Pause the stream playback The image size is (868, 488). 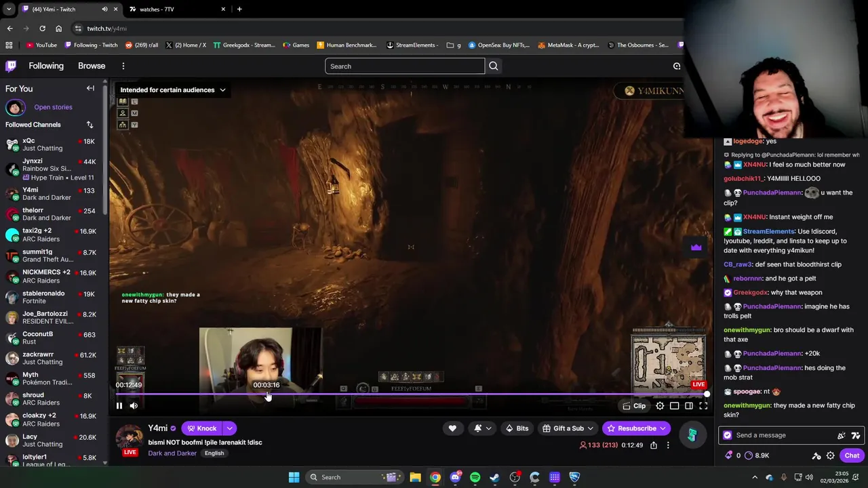[119, 406]
